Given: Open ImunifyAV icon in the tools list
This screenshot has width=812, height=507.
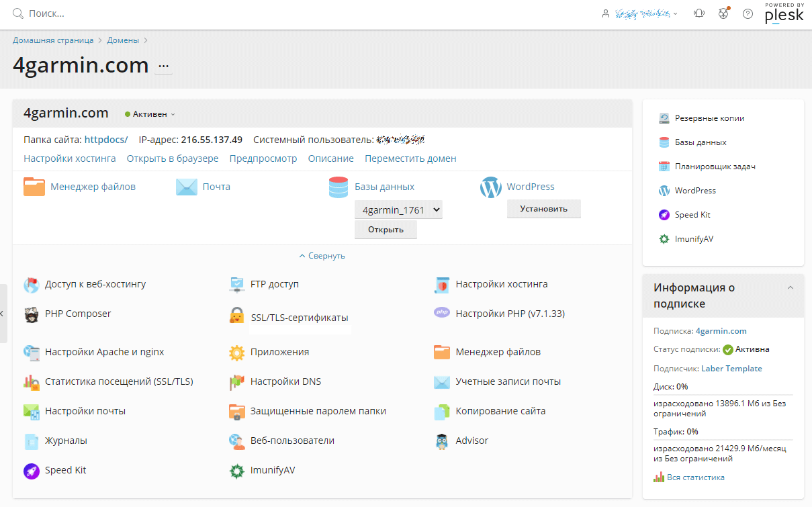Looking at the screenshot, I should click(237, 471).
